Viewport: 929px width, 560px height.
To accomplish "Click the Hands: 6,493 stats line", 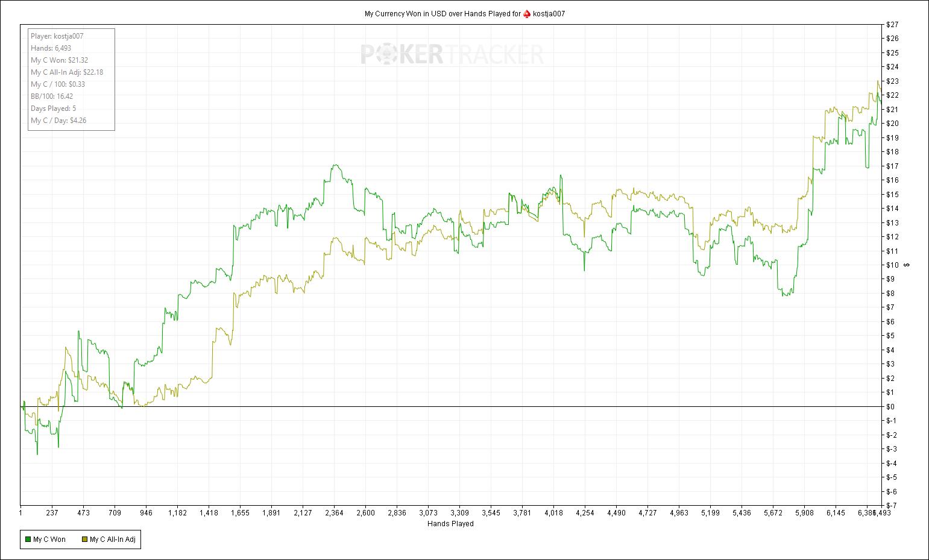I will click(51, 48).
